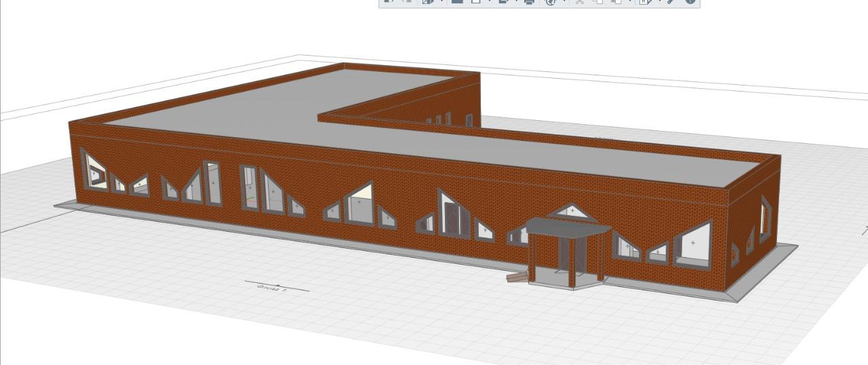Select the wooden steps beside the entrance porch
This screenshot has width=868, height=365.
point(517,276)
